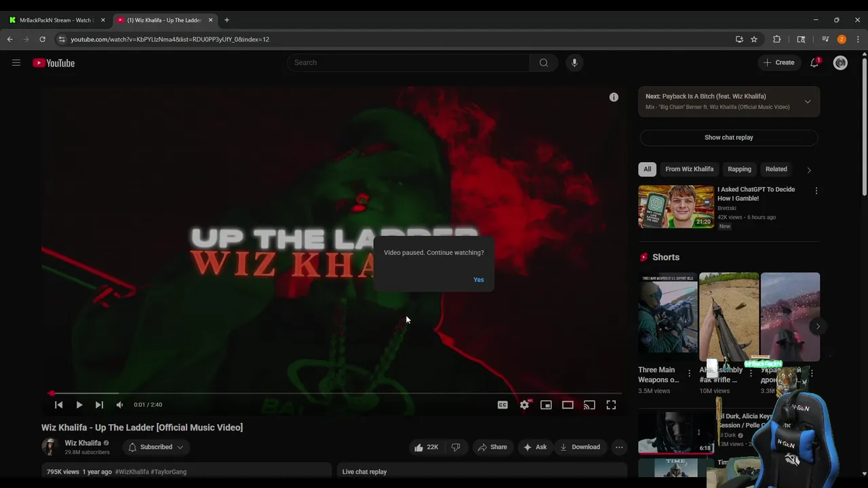The width and height of the screenshot is (868, 488).
Task: Expand the Next playlist panel chevron
Action: pyautogui.click(x=807, y=102)
